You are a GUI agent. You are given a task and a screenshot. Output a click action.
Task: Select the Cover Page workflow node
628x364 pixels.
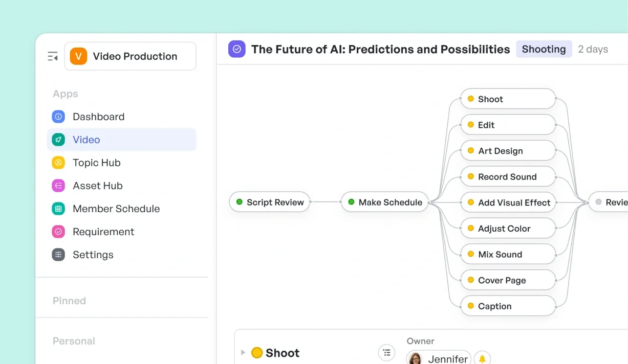(508, 280)
